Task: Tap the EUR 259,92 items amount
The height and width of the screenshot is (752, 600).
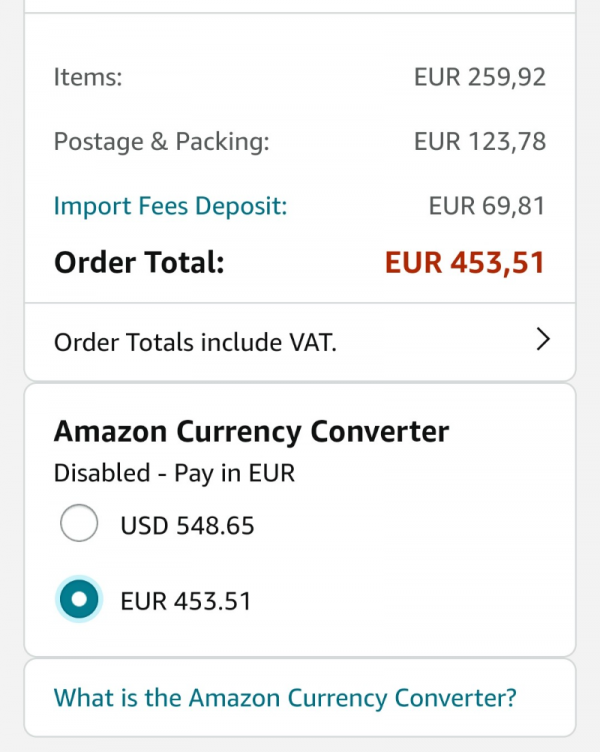Action: [x=480, y=77]
